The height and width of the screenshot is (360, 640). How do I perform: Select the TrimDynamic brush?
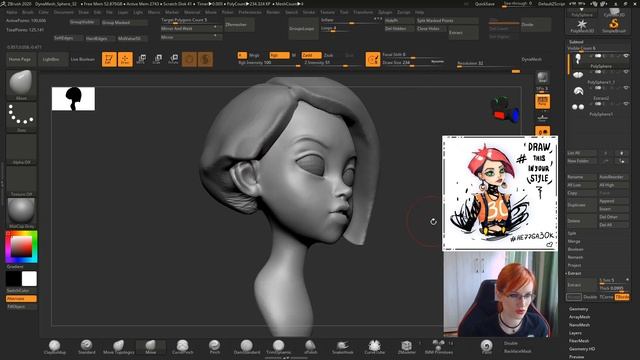279,347
